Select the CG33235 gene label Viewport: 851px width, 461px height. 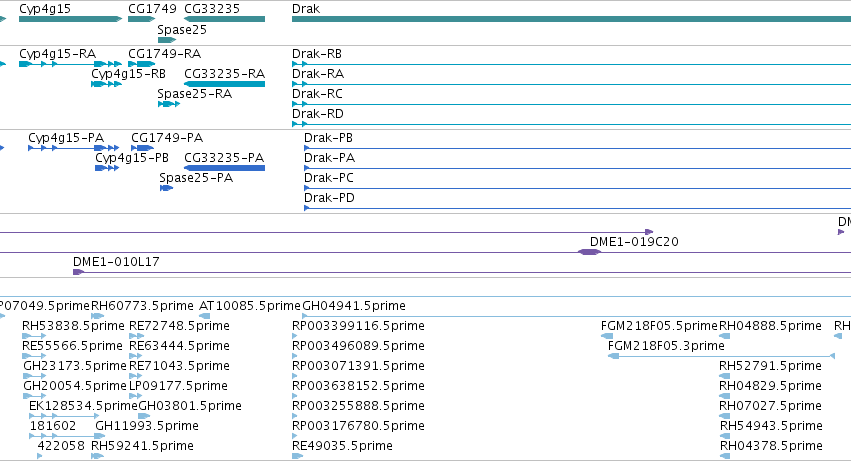pyautogui.click(x=212, y=9)
